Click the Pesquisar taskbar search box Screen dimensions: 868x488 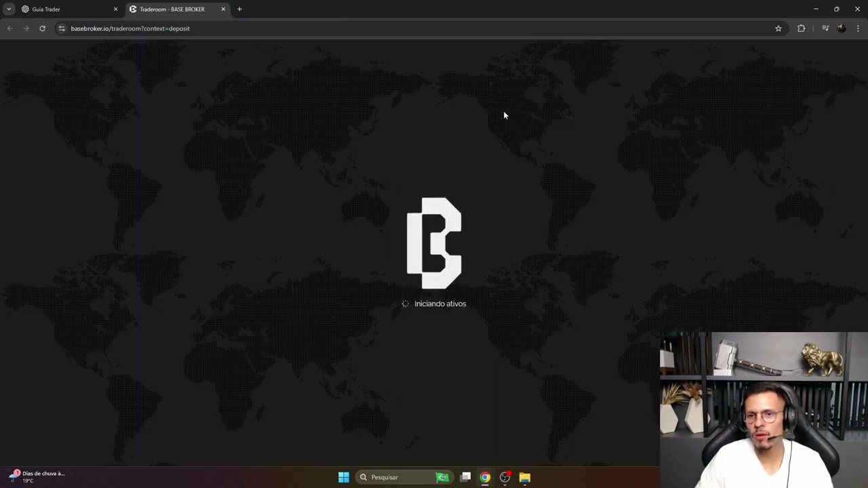[403, 477]
